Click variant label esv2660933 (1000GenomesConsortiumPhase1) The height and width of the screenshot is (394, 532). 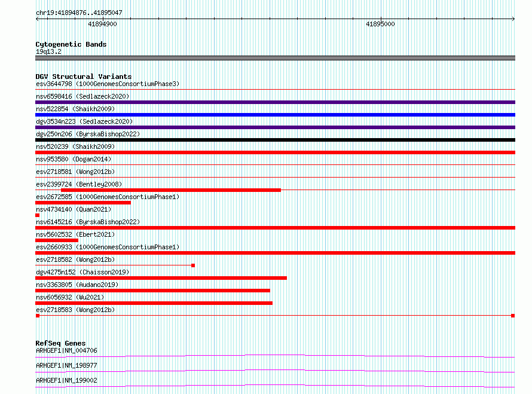point(108,247)
